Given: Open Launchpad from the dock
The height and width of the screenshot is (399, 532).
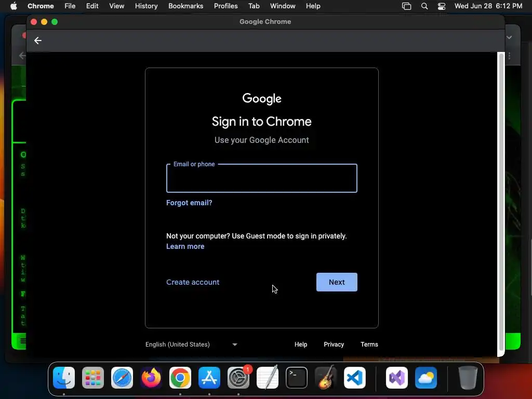Looking at the screenshot, I should click(x=93, y=378).
